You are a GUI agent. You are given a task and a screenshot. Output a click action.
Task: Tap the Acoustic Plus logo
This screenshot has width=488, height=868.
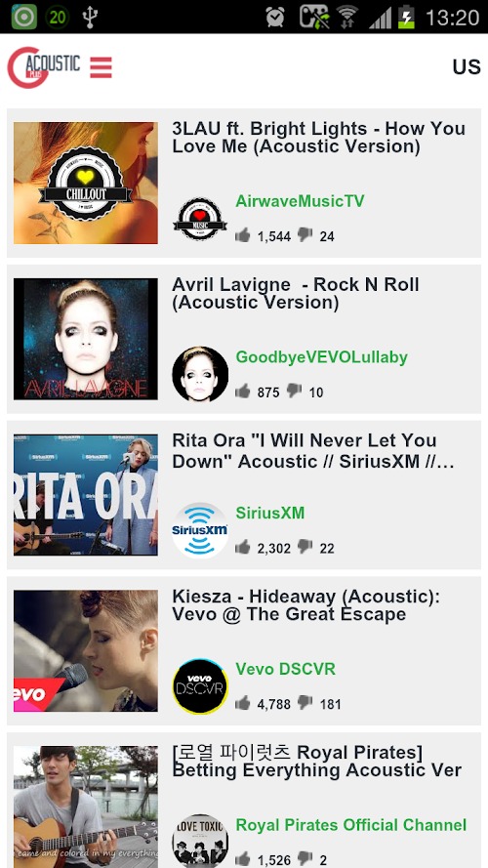click(x=44, y=67)
